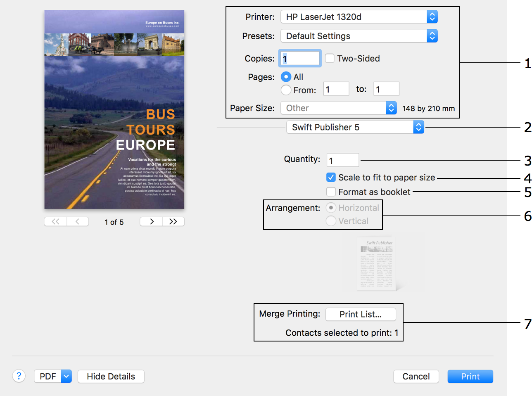This screenshot has width=532, height=396.
Task: Click Hide Details button
Action: click(x=111, y=376)
